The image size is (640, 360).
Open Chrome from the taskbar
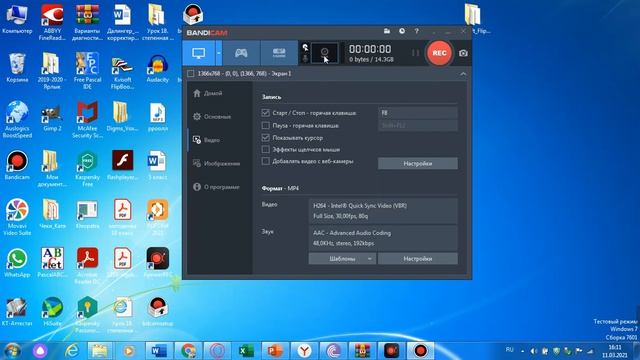(188, 351)
